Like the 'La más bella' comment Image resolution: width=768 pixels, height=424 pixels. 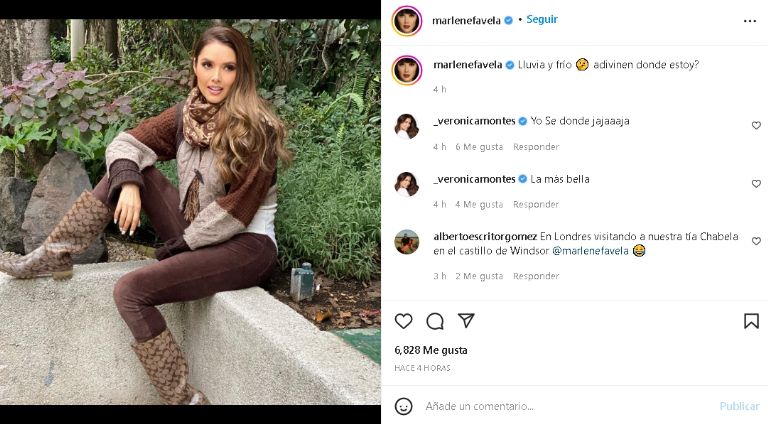click(756, 184)
